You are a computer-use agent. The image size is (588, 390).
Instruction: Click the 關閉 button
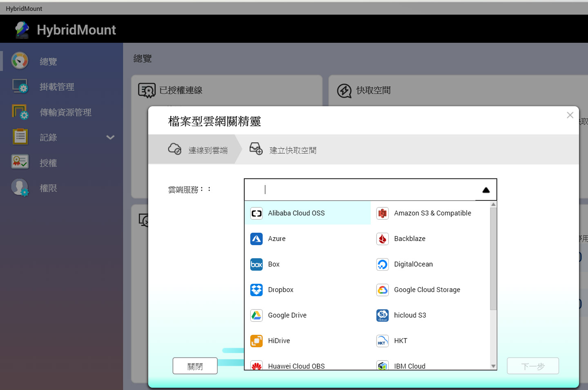pos(195,366)
